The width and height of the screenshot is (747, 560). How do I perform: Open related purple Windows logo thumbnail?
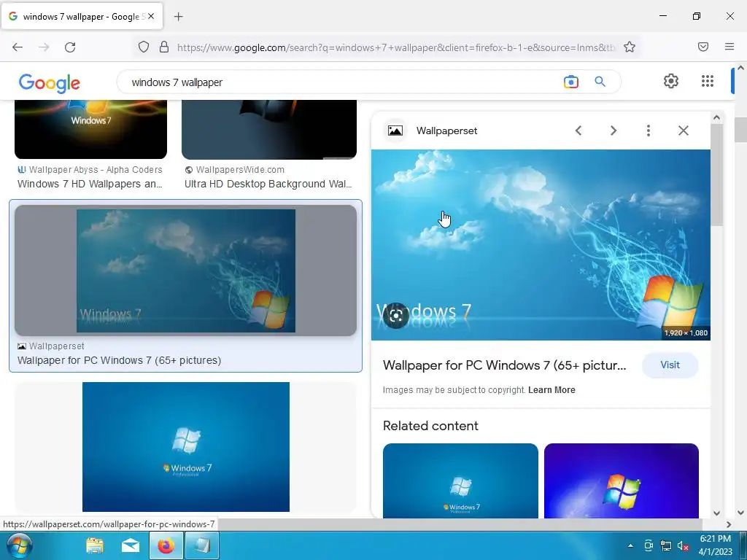coord(622,481)
